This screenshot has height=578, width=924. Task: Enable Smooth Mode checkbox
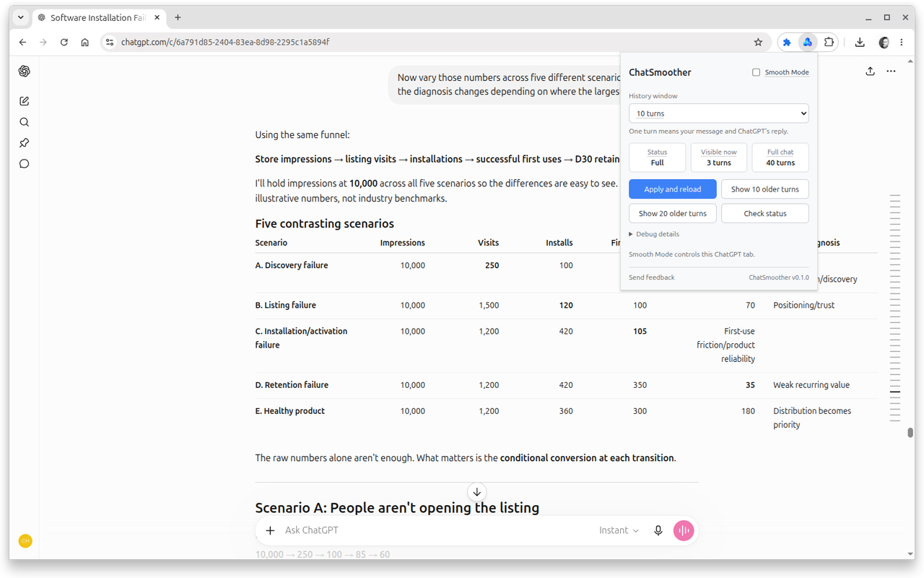757,72
